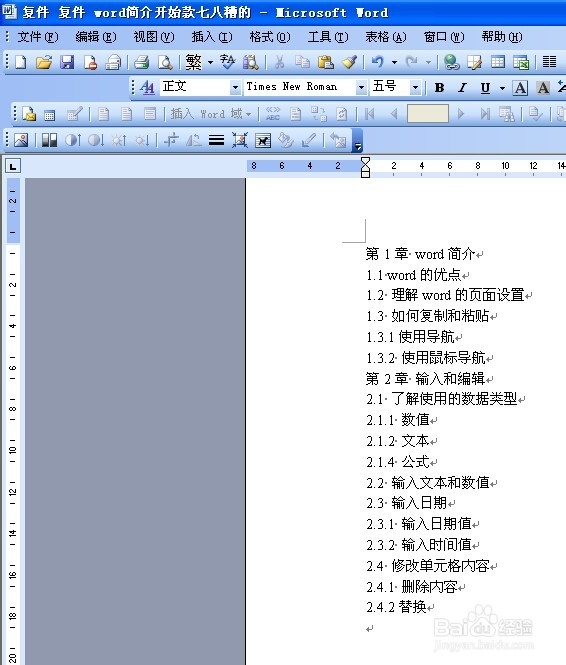This screenshot has height=665, width=566.
Task: Open the 编辑(E) menu
Action: coord(96,37)
